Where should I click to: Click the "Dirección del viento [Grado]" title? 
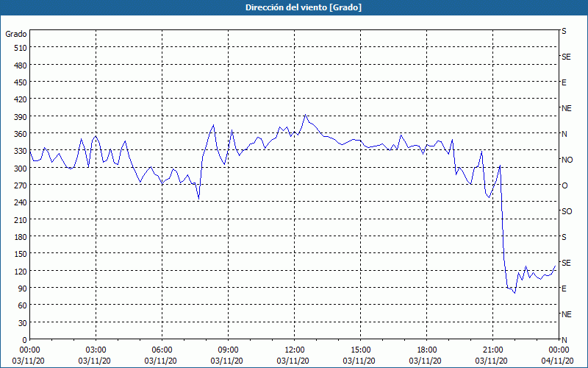304,7
